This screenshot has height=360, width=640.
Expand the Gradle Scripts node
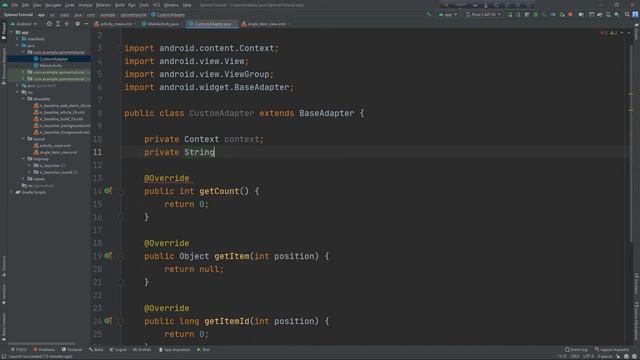[x=11, y=192]
